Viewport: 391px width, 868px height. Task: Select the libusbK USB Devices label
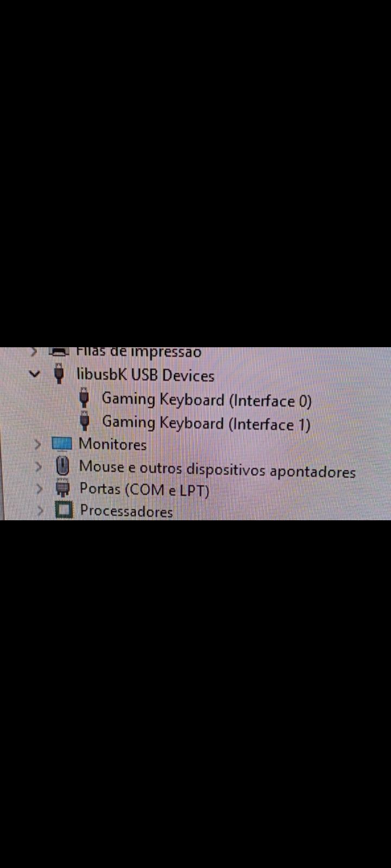point(146,375)
